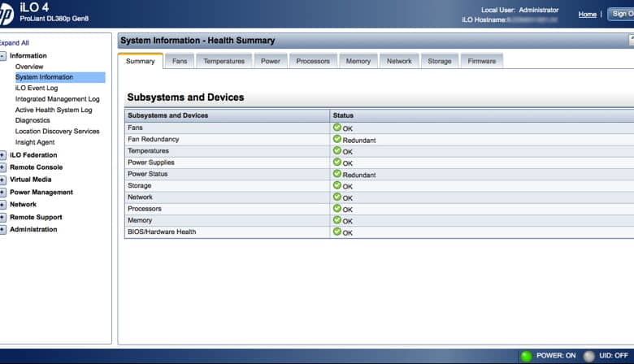
Task: Click the Processors row label in table
Action: click(145, 209)
